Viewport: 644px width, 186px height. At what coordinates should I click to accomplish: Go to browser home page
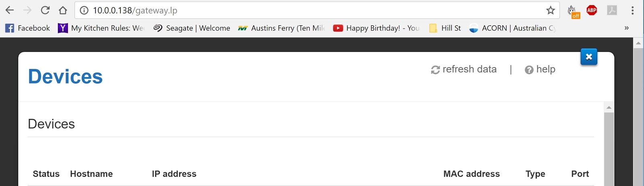click(63, 10)
